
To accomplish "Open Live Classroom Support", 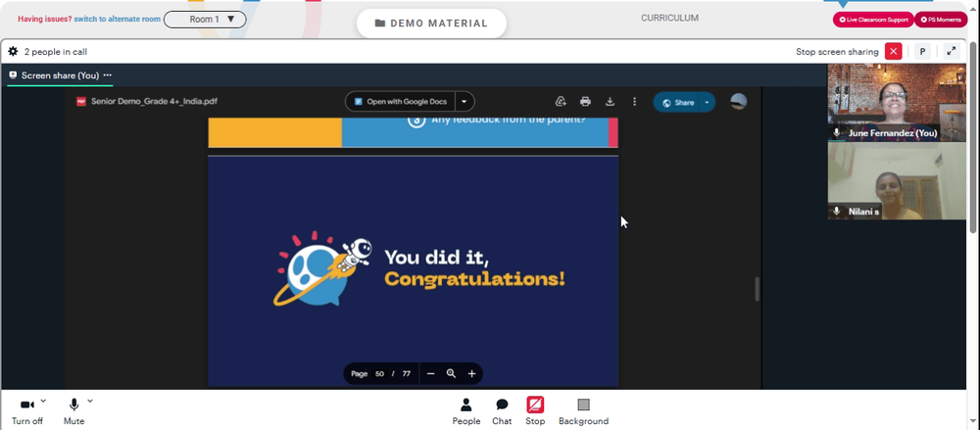I will (x=873, y=20).
